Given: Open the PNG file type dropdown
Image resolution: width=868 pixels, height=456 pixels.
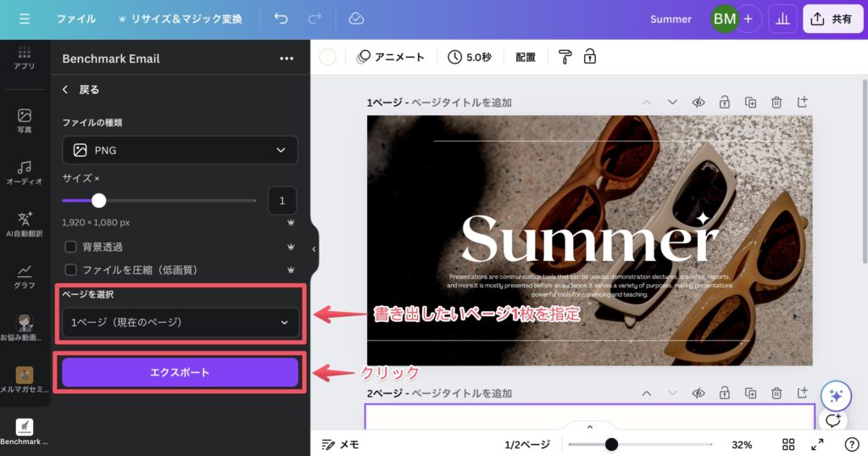Looking at the screenshot, I should (x=180, y=150).
